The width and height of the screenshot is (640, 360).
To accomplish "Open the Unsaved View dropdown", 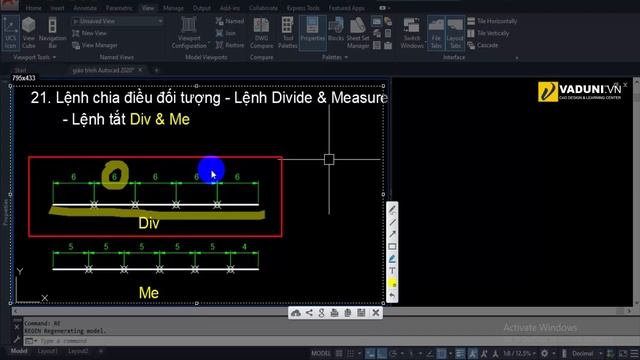I will [x=117, y=21].
